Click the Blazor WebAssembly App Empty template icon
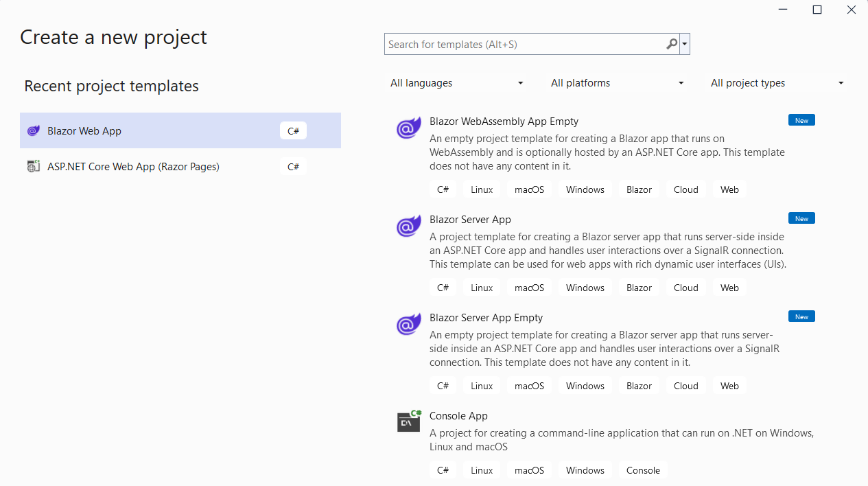Screen dimensions: 868x486 pyautogui.click(x=408, y=128)
